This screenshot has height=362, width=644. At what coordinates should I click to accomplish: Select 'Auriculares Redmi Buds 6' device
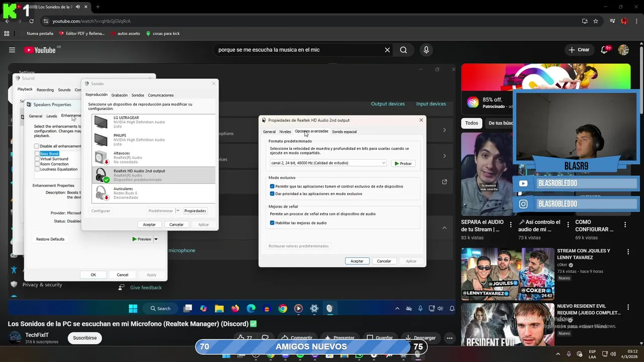154,193
